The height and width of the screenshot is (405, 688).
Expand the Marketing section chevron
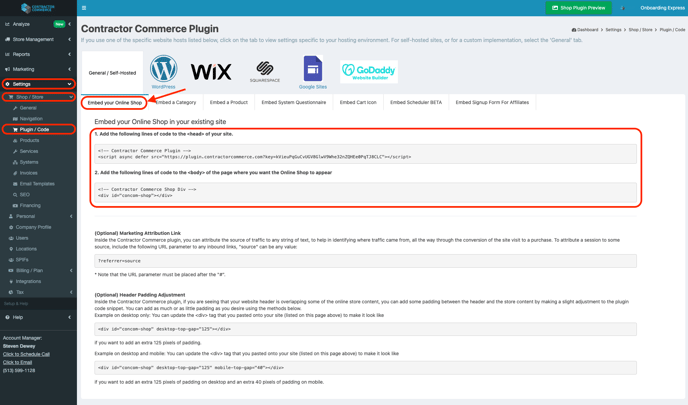coord(69,69)
